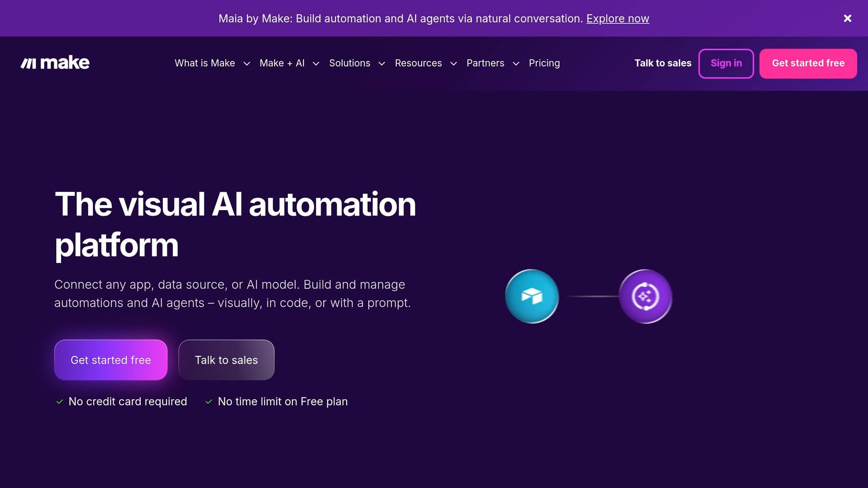Click the blue box app node icon
This screenshot has height=488, width=868.
(x=532, y=296)
